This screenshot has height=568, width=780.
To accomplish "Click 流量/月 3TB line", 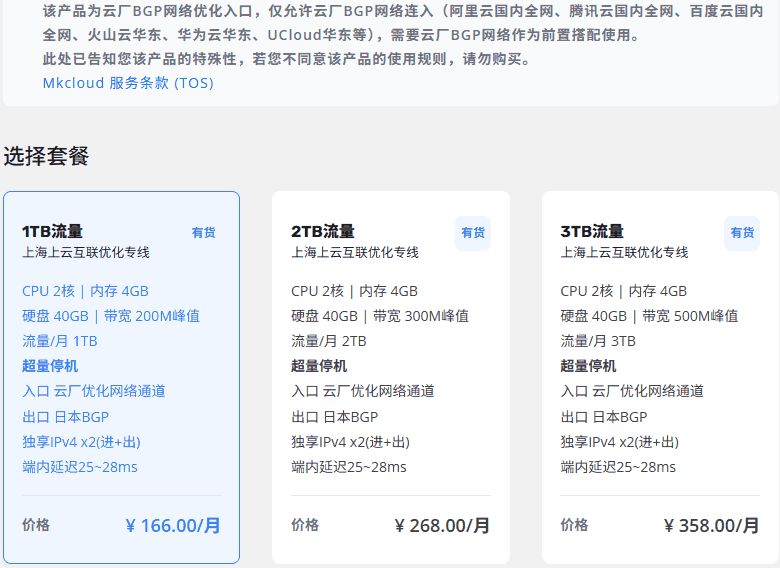I will 598,341.
